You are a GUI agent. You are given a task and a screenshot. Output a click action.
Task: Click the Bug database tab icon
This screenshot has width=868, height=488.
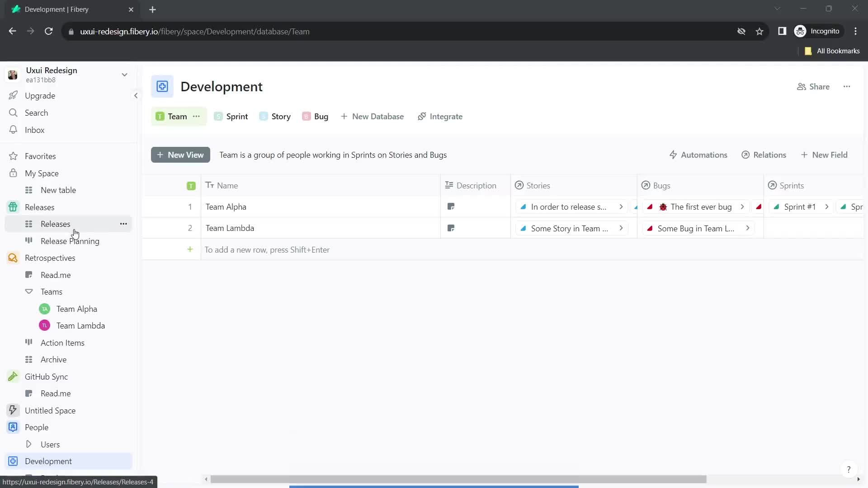(x=307, y=116)
